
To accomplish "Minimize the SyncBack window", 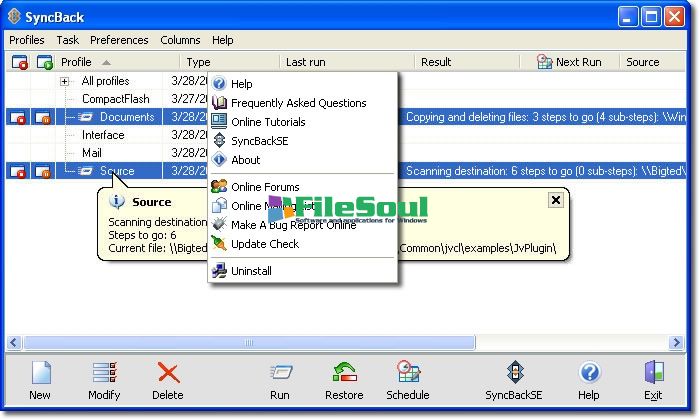I will pos(628,17).
